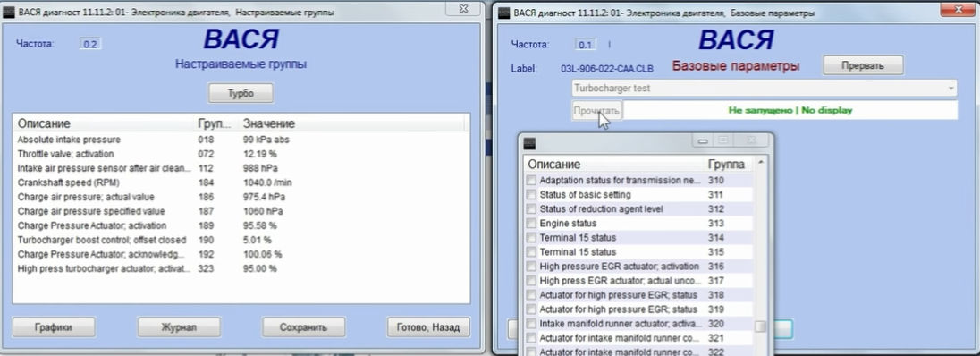Screen dimensions: 980x356
Task: Abort test with Прервать button
Action: [863, 65]
